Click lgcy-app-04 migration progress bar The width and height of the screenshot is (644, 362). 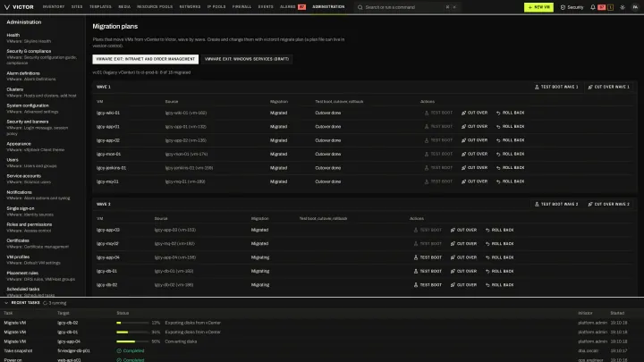[132, 341]
